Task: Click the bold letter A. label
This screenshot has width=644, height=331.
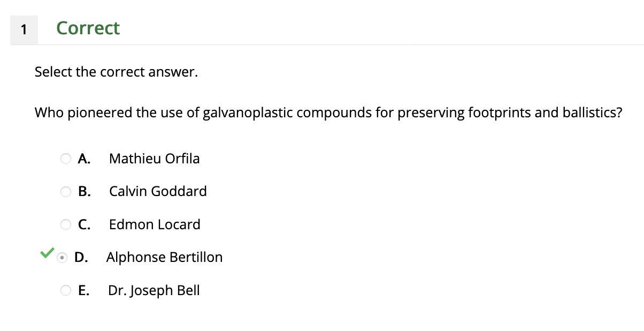Action: [x=84, y=159]
